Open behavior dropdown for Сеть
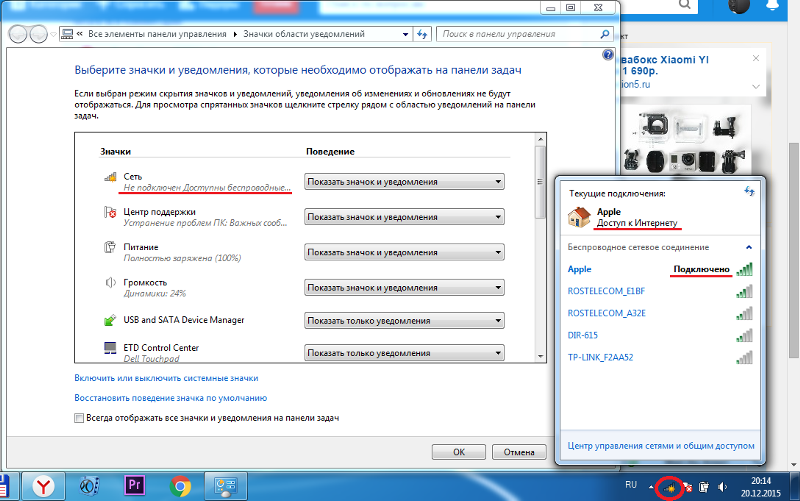Viewport: 800px width, 501px height. pyautogui.click(x=404, y=182)
